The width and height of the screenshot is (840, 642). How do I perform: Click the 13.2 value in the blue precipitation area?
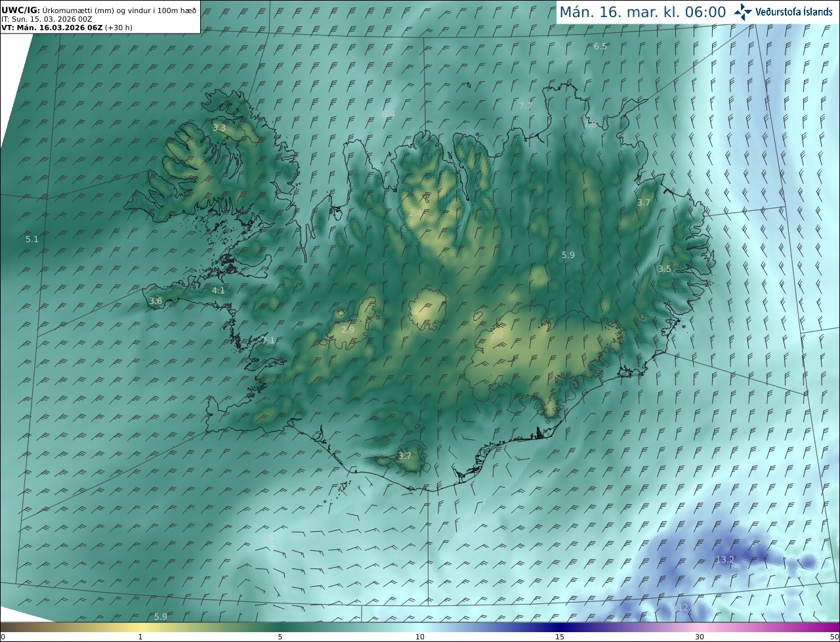point(724,559)
